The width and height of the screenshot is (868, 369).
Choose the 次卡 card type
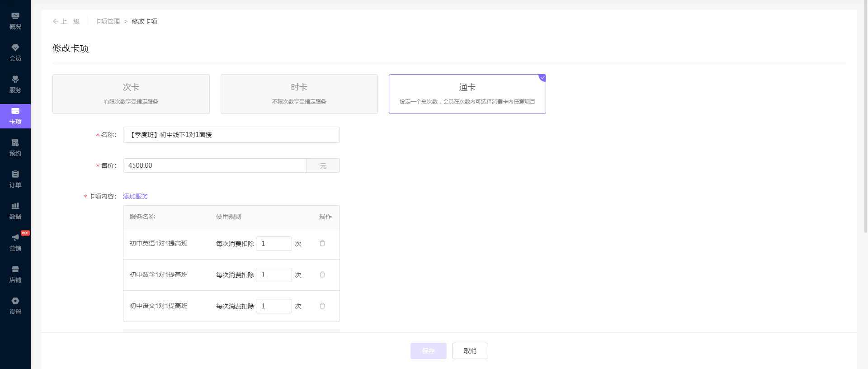[131, 94]
